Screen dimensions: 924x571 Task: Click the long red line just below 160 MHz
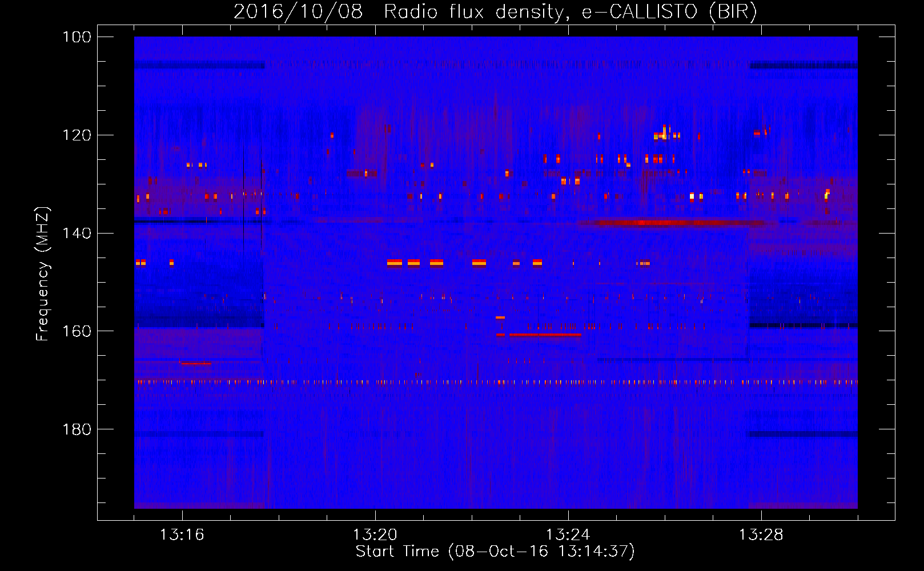545,335
